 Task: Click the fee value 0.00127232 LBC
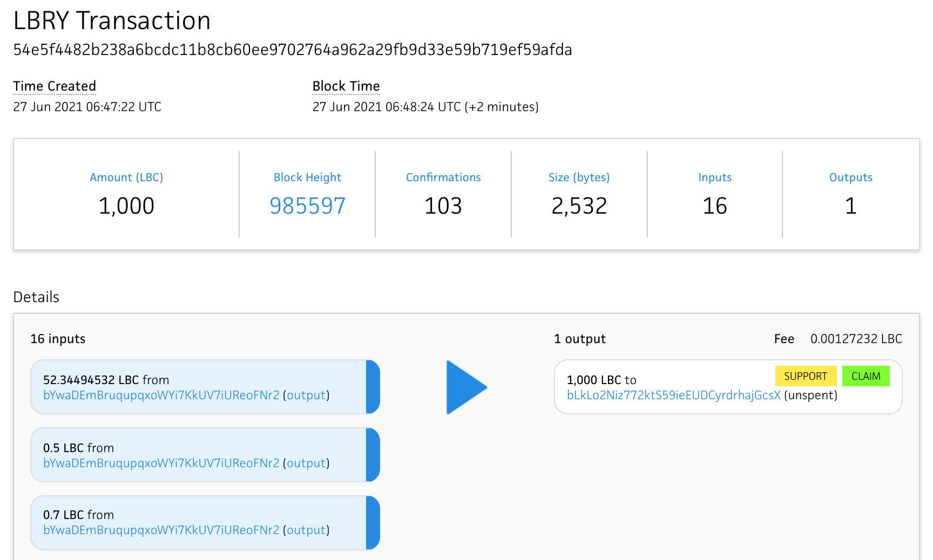point(856,339)
